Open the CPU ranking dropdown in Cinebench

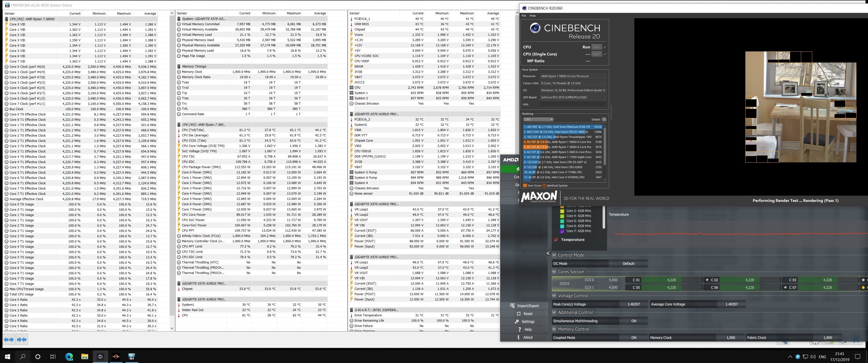(538, 119)
